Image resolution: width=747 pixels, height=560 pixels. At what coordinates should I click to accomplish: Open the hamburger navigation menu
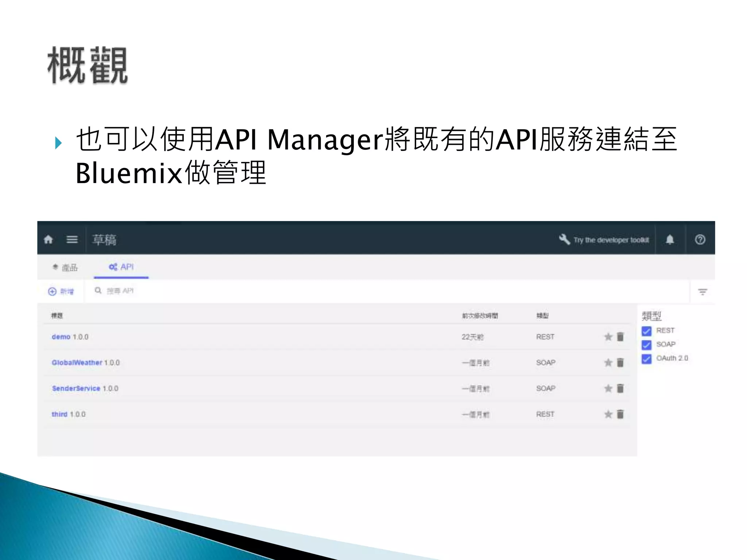coord(72,240)
